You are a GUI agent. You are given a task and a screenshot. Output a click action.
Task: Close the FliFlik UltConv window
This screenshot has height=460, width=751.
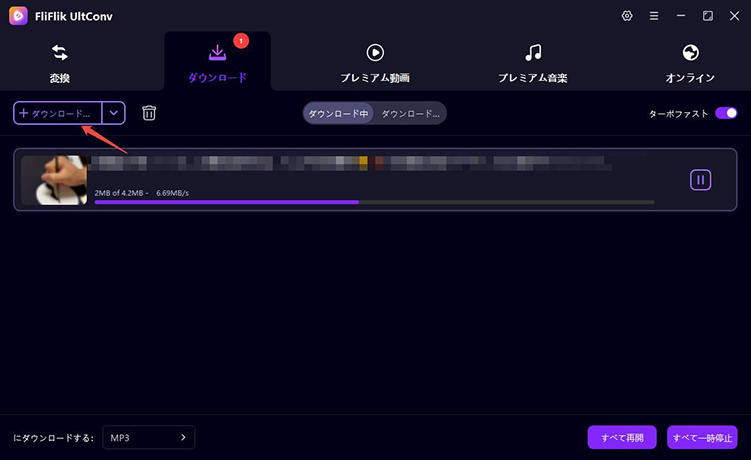[734, 16]
